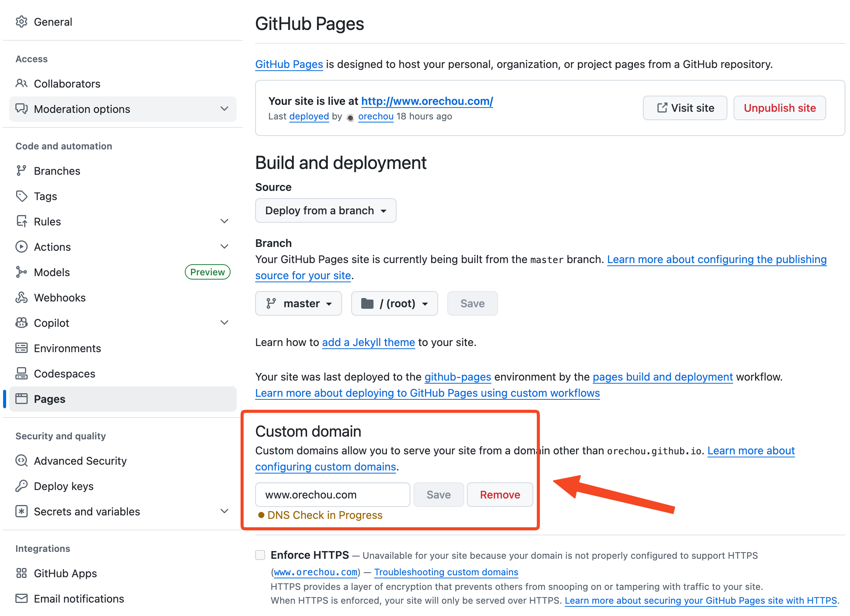The height and width of the screenshot is (616, 850).
Task: Expand the Moderation options chevron
Action: coord(224,109)
